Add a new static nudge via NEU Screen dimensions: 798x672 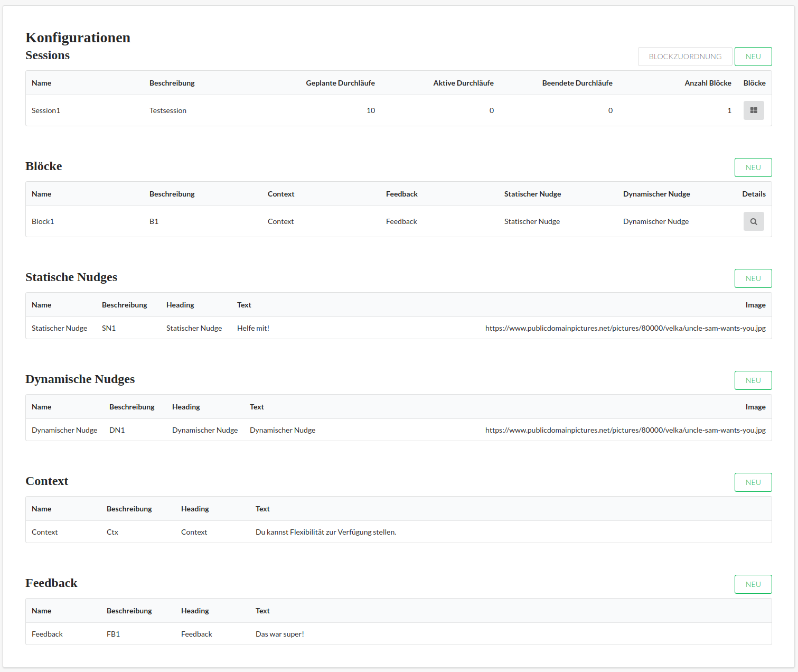coord(753,278)
